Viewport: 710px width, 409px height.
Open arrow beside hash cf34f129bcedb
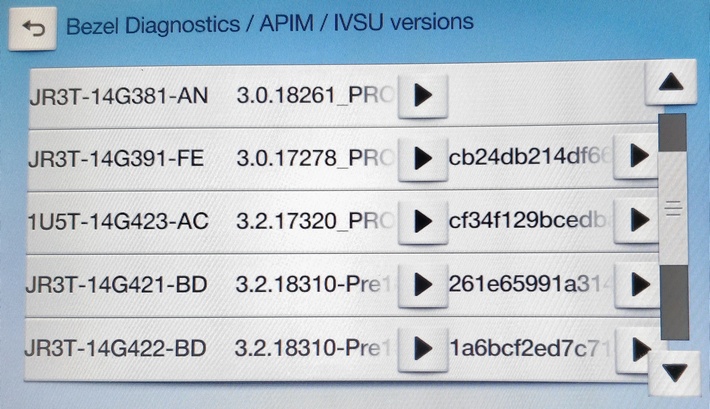pyautogui.click(x=636, y=220)
